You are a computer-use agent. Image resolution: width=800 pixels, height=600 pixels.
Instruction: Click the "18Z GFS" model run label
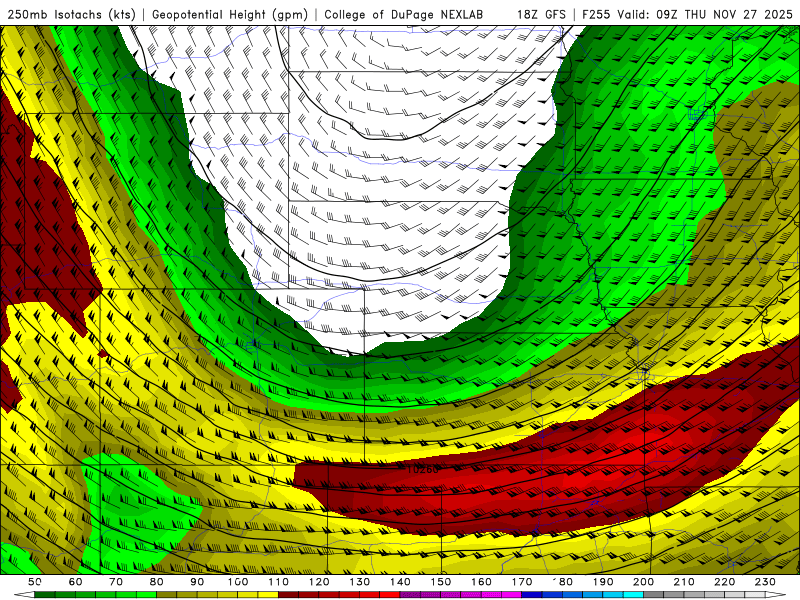[x=541, y=14]
